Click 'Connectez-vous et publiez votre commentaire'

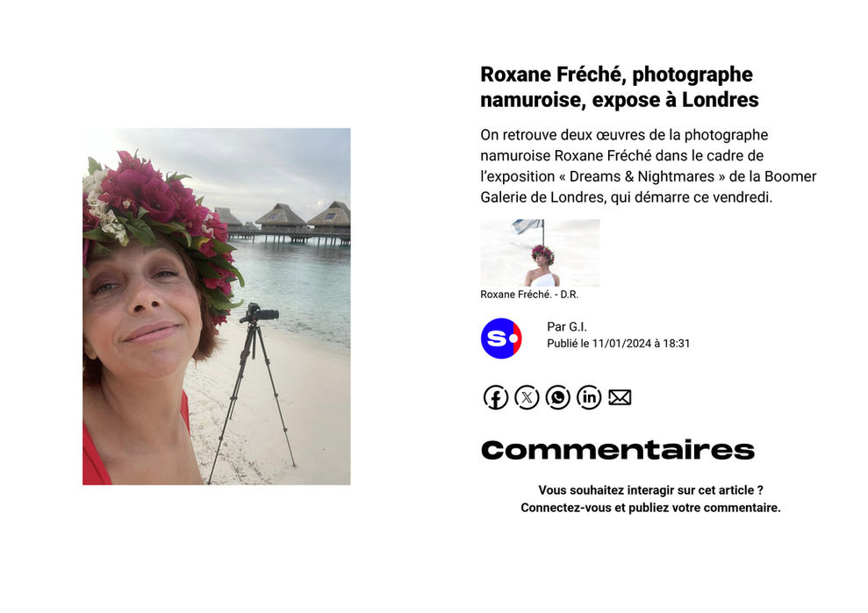click(650, 508)
